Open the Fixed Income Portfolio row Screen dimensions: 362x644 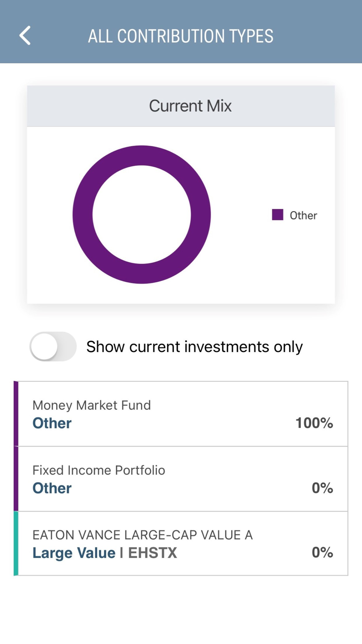click(181, 479)
